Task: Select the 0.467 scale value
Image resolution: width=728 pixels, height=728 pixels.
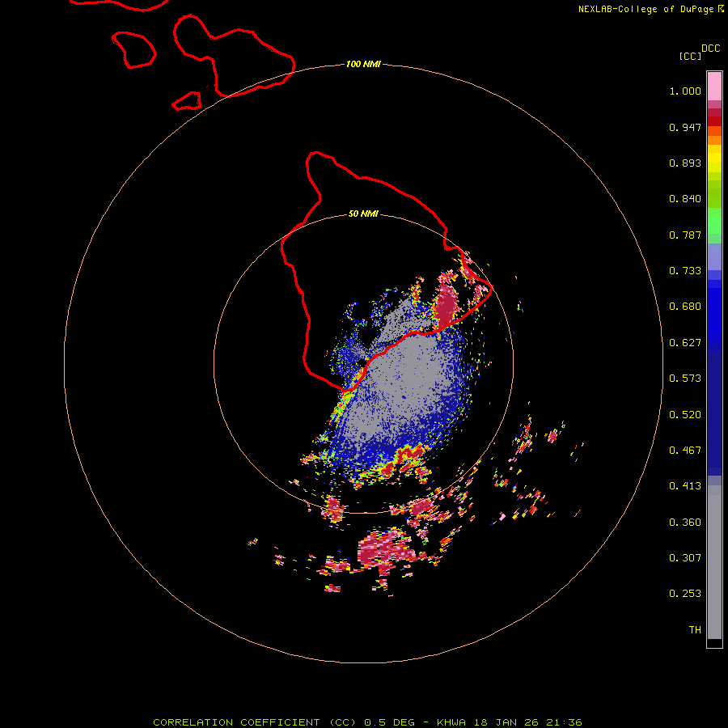Action: (685, 451)
